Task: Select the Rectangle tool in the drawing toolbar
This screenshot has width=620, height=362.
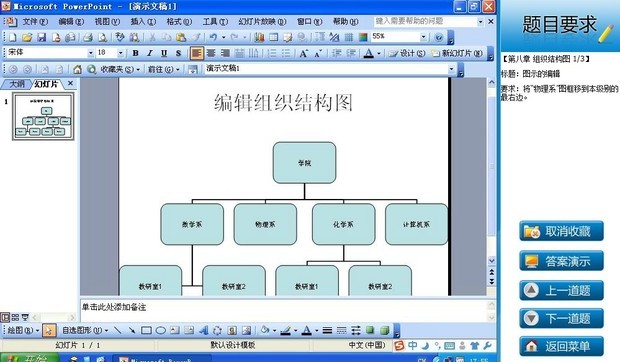Action: tap(146, 330)
